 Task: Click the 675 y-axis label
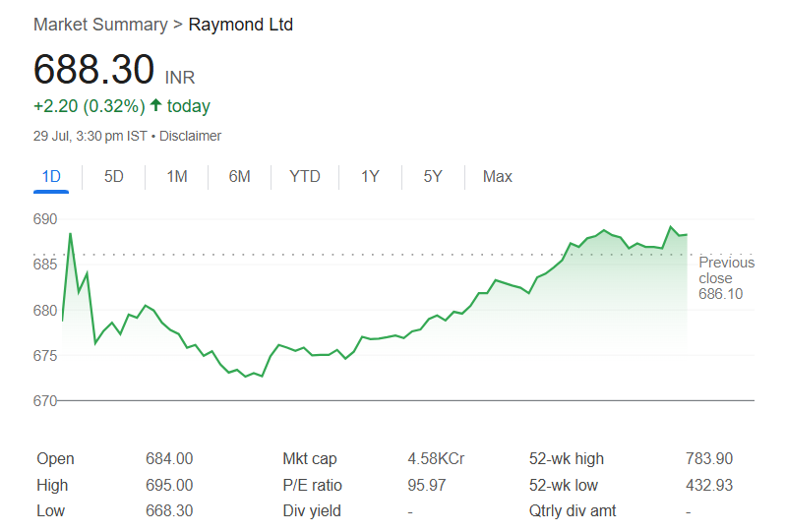[45, 356]
